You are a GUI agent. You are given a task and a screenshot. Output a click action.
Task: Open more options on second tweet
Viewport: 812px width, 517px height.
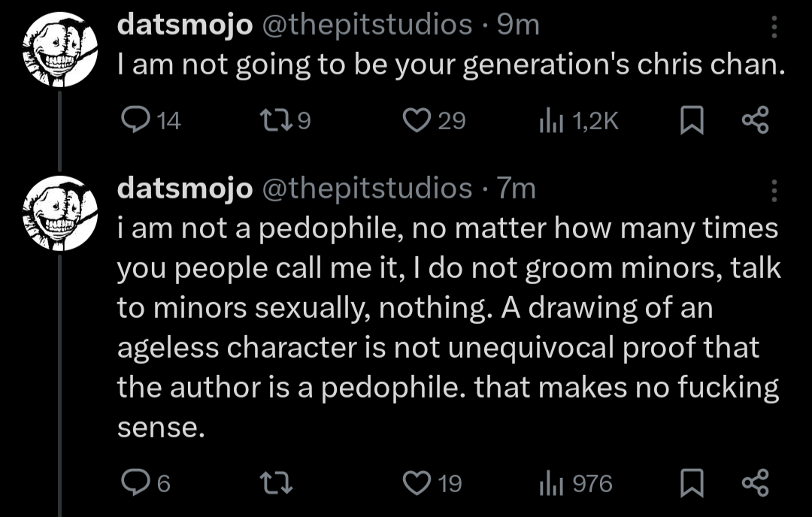(x=774, y=191)
